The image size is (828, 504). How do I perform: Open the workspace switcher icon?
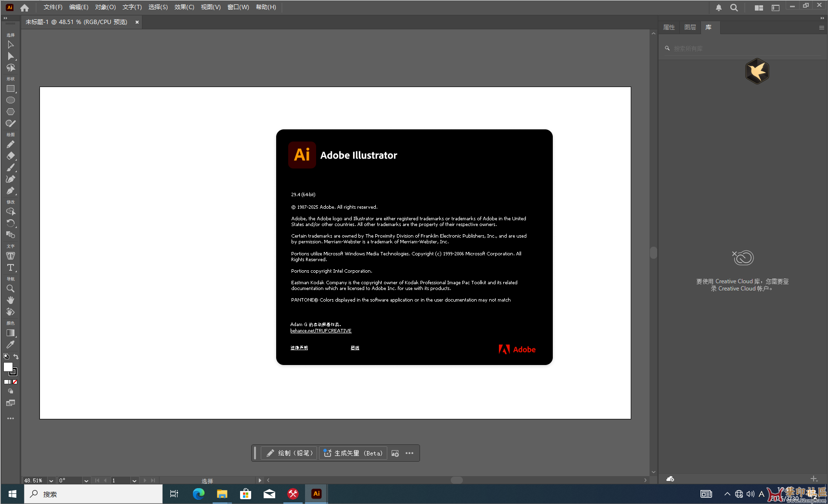coord(776,8)
